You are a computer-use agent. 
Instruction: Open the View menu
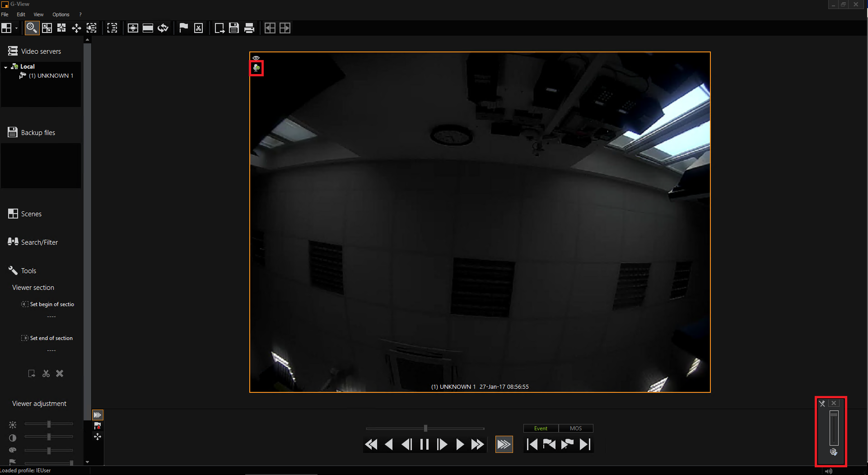[38, 14]
